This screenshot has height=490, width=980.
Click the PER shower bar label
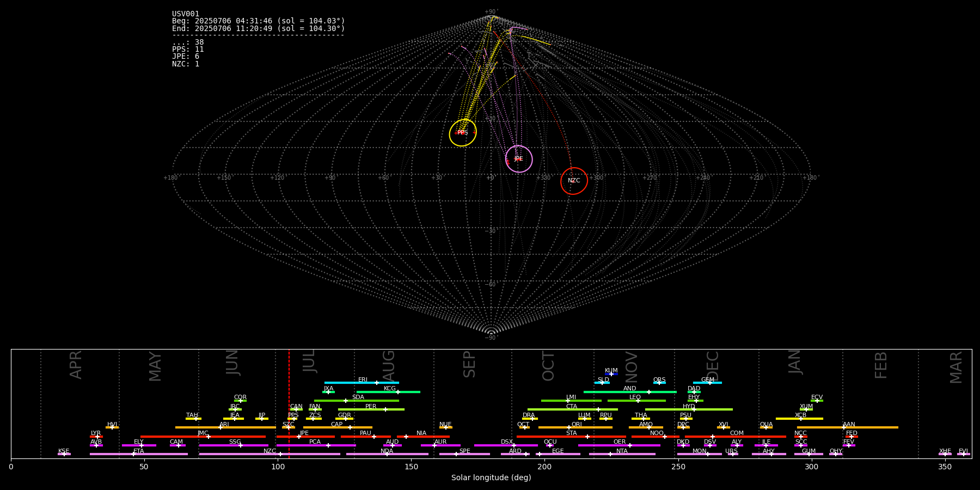click(371, 406)
